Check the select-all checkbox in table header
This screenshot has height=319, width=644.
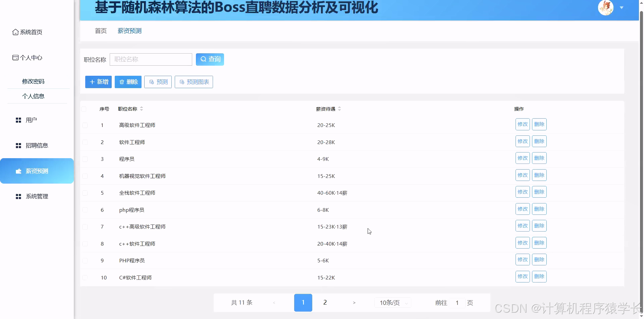coord(85,109)
